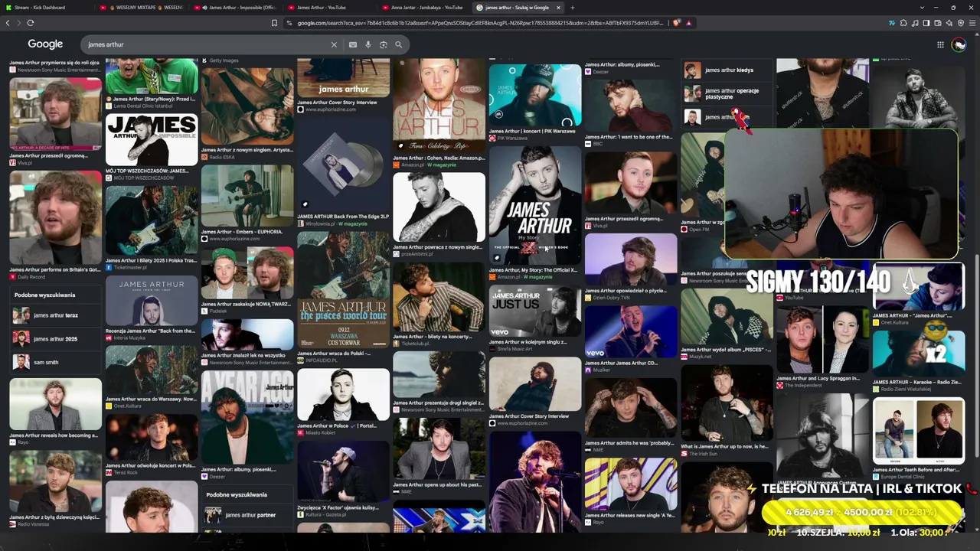Screen dimensions: 980x551
Task: Switch to WESELNY MIXTAPE tab
Action: [x=141, y=8]
